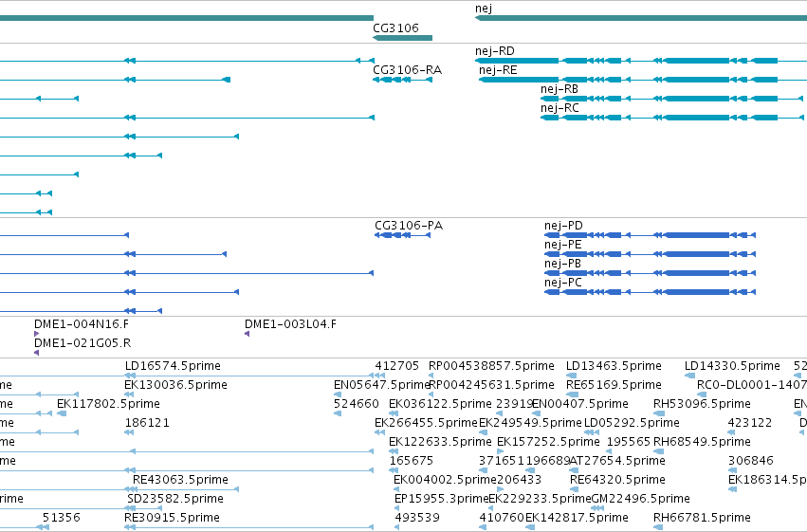This screenshot has width=807, height=532.
Task: Select the CG3106-PA label
Action: (x=409, y=226)
